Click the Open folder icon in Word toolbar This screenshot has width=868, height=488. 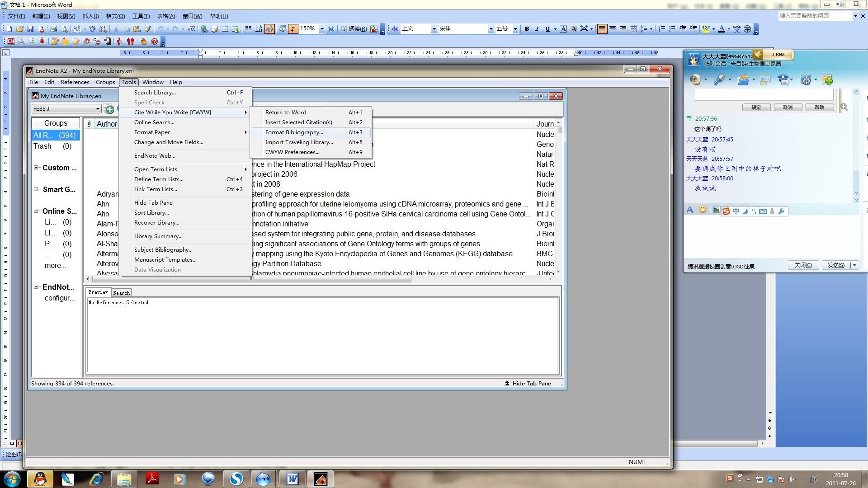coord(19,29)
